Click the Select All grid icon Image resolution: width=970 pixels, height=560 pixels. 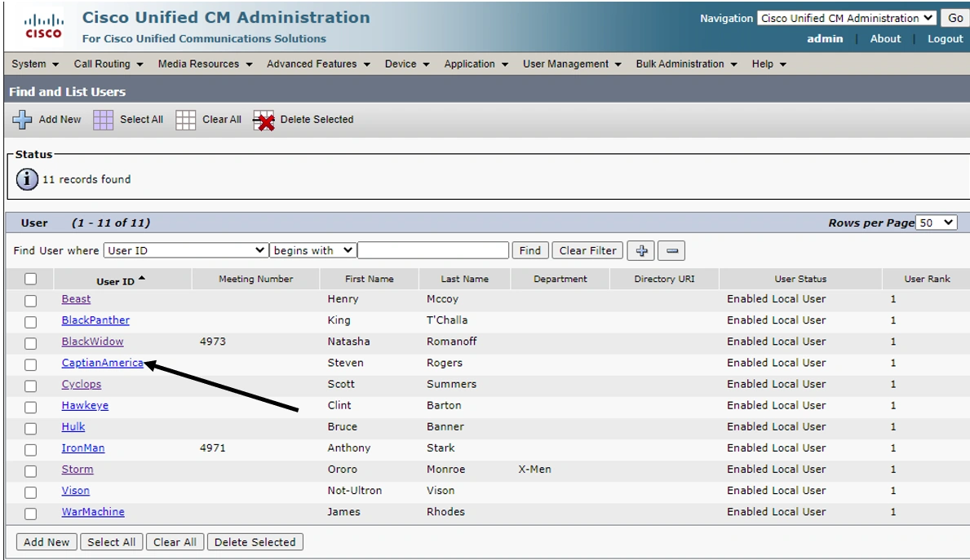(x=104, y=120)
